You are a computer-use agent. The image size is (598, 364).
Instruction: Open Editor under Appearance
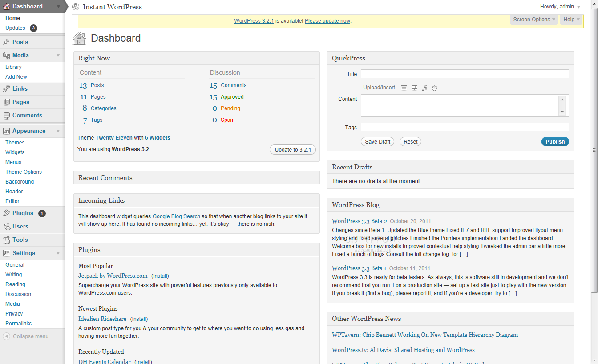(x=12, y=201)
